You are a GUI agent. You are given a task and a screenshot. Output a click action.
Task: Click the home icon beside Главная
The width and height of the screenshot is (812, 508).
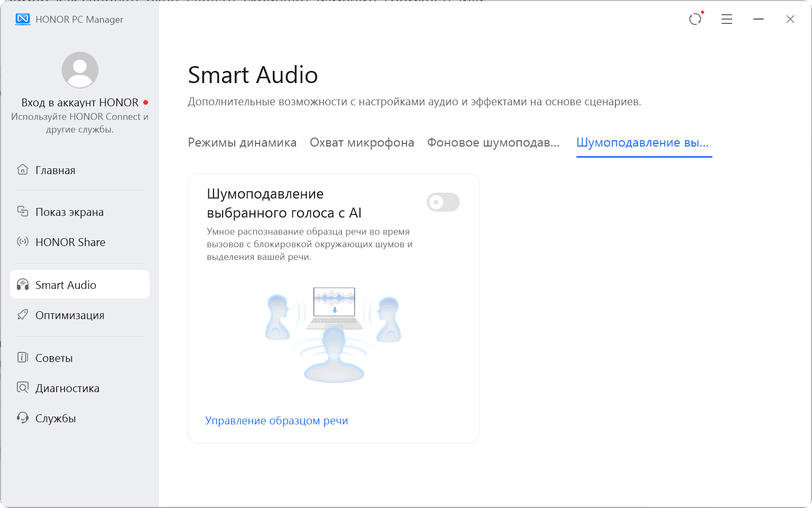click(x=23, y=170)
